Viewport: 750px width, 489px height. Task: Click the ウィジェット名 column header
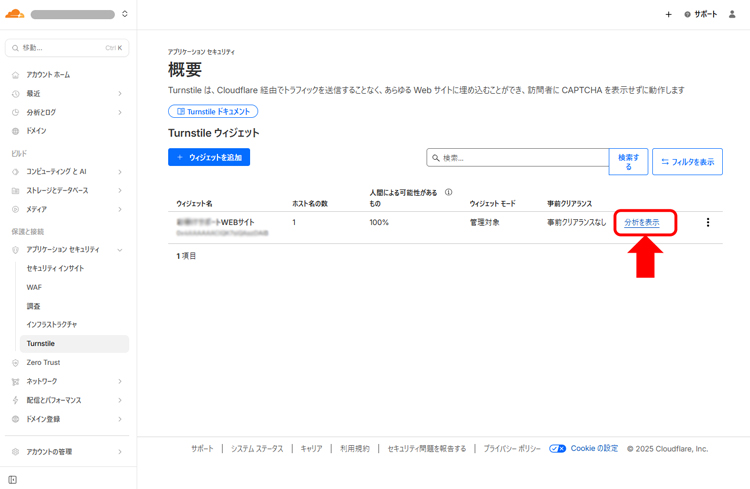click(x=194, y=203)
